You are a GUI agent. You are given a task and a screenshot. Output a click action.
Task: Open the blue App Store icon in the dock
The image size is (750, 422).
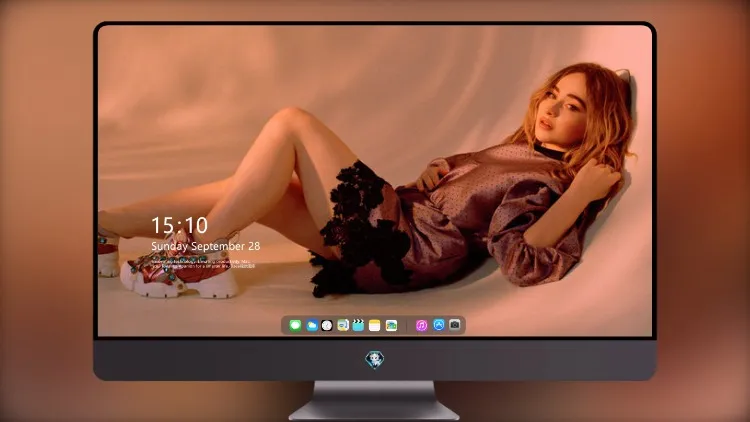click(439, 325)
